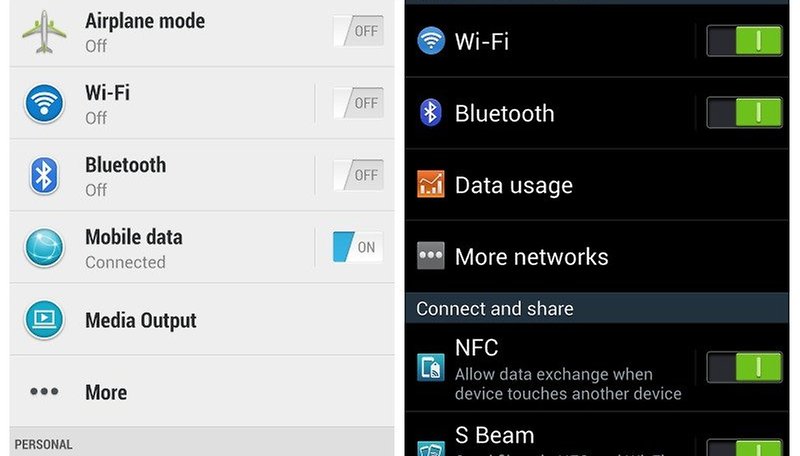Tap the Airplane mode plane icon

point(44,32)
